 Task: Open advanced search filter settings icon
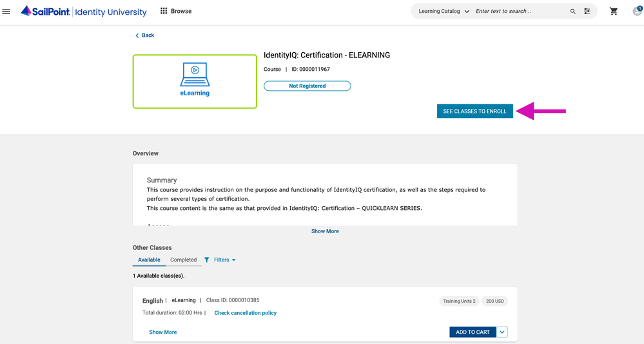pos(587,12)
